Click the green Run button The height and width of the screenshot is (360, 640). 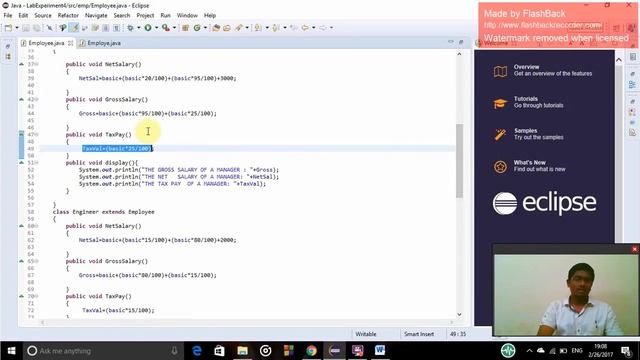[148, 28]
